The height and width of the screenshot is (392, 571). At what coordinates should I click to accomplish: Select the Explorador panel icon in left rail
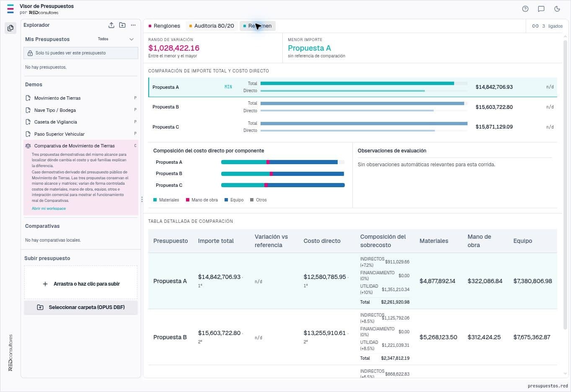[10, 28]
